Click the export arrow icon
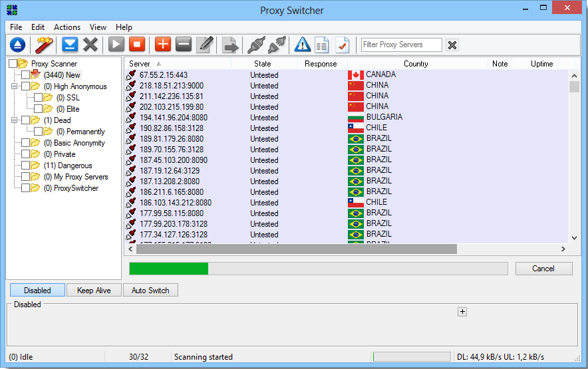588x369 pixels. click(x=230, y=45)
